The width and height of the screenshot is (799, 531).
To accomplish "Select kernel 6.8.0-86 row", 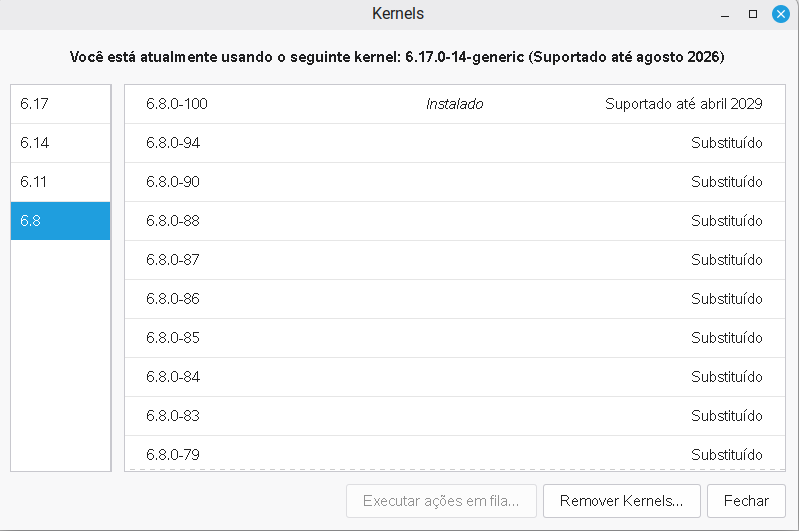I will 454,299.
